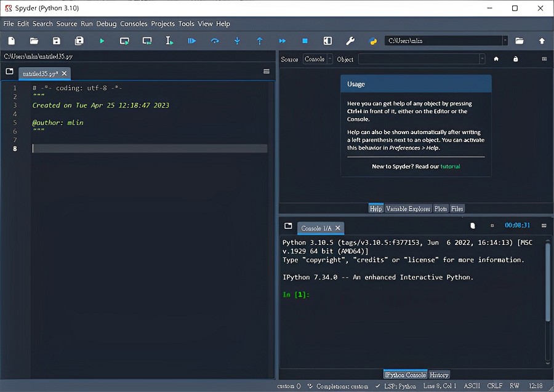Open Preferences via the wrench icon
The width and height of the screenshot is (554, 392).
coord(350,41)
